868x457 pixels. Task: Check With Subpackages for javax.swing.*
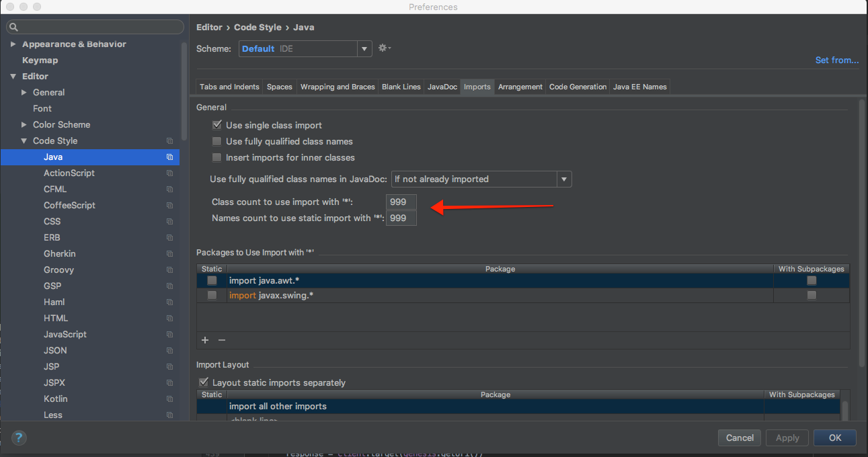pyautogui.click(x=812, y=295)
